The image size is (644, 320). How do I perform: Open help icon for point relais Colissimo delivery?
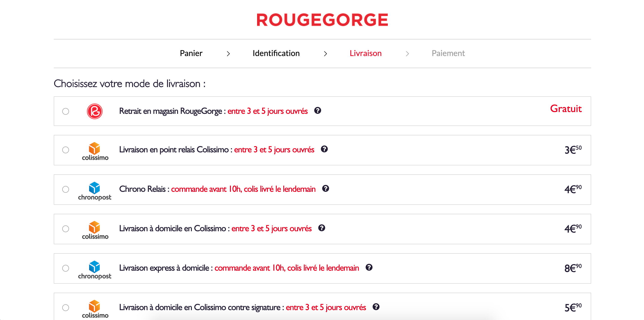point(324,149)
